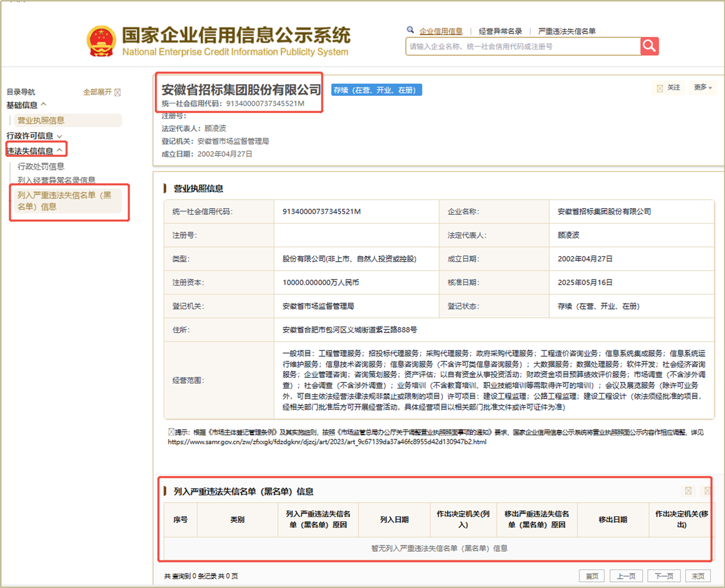Click the 上一页 previous page button

coord(626,576)
